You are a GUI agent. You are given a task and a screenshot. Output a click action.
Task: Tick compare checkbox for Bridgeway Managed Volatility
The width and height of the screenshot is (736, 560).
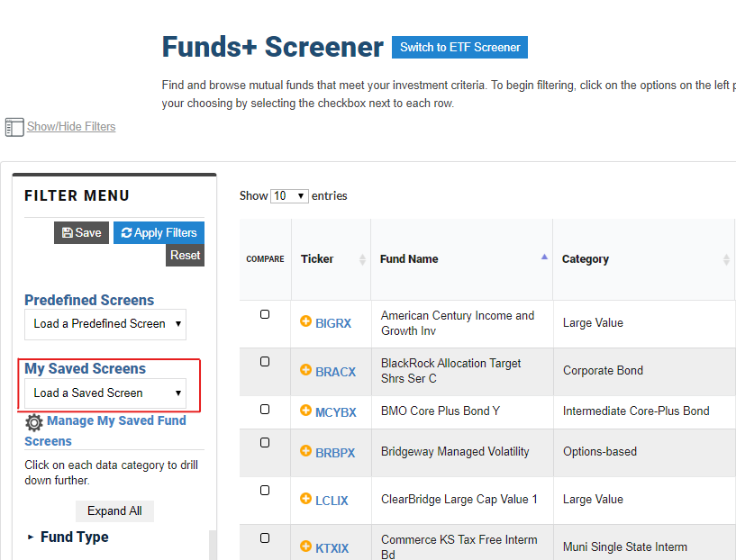point(265,443)
